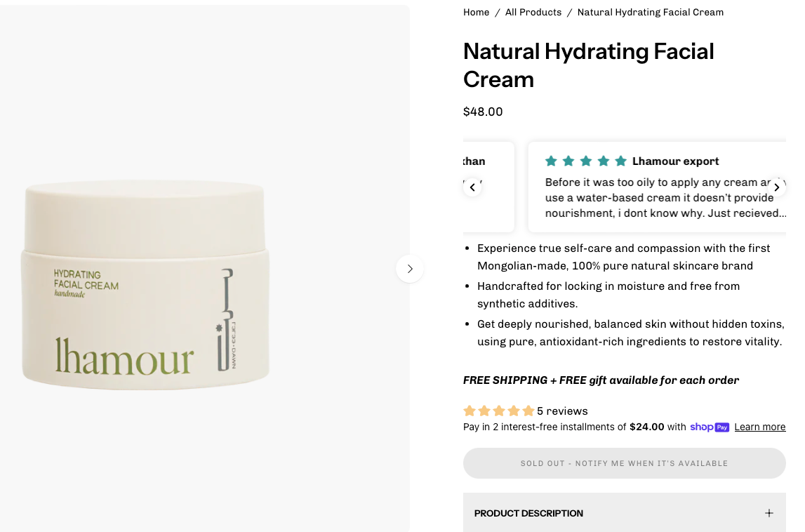The image size is (805, 532).
Task: Expand Product Description plus icon
Action: coord(769,513)
